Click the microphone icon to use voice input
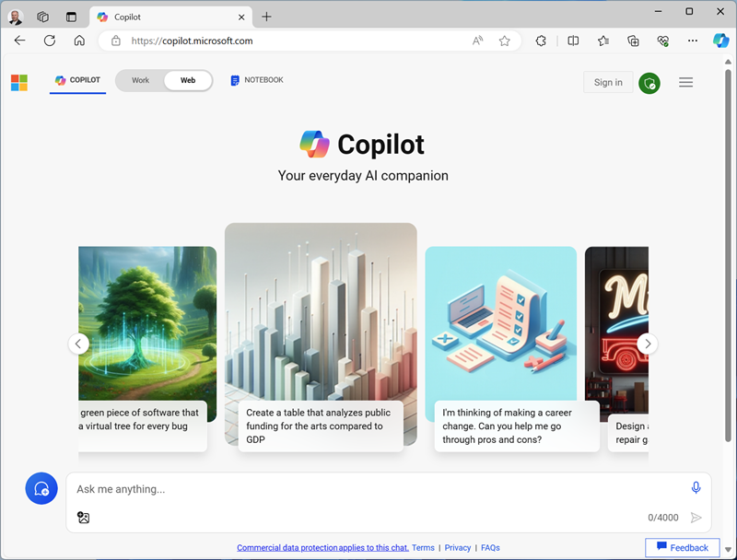This screenshot has width=737, height=560. [696, 488]
